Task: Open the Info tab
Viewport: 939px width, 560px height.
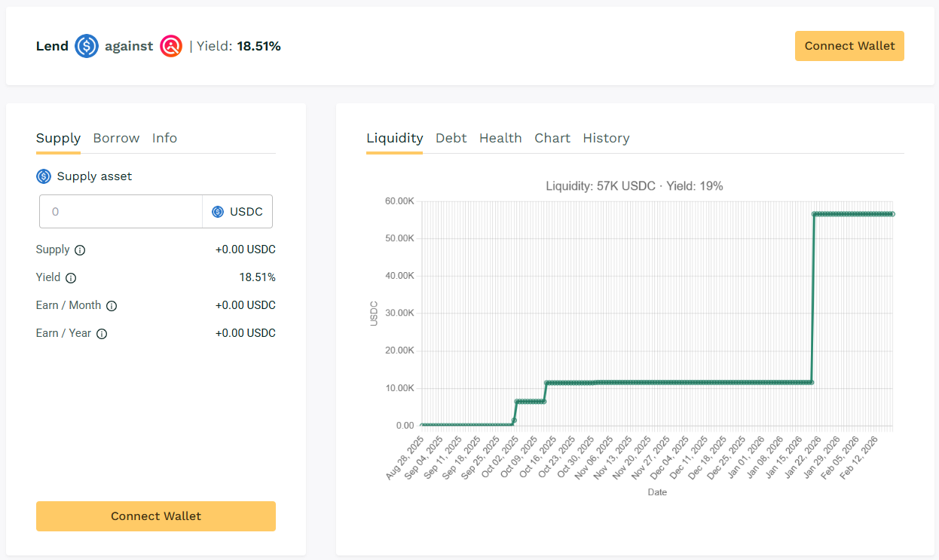Action: coord(164,138)
